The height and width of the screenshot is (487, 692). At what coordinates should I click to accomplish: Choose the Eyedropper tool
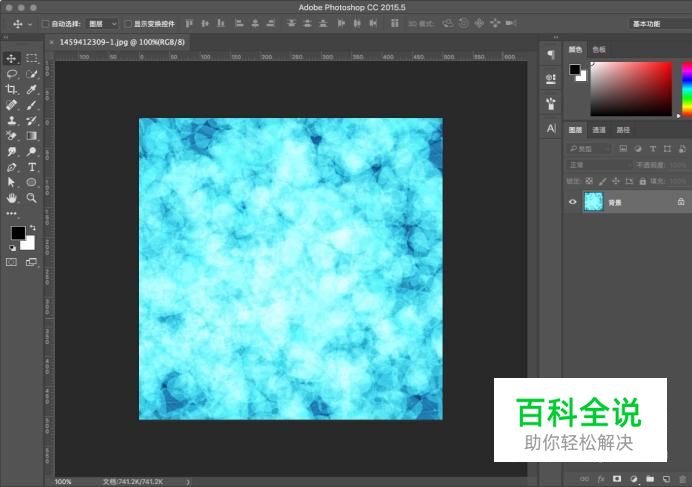pyautogui.click(x=32, y=89)
